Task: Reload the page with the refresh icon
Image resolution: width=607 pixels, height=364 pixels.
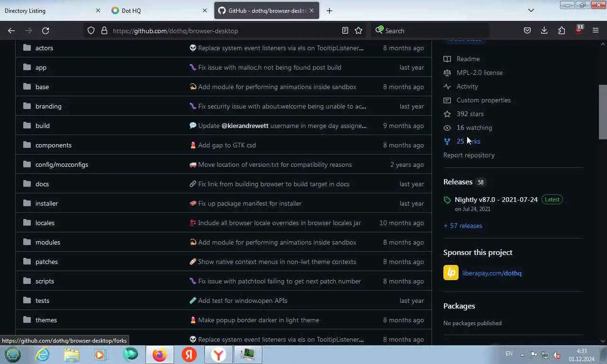Action: 46,31
